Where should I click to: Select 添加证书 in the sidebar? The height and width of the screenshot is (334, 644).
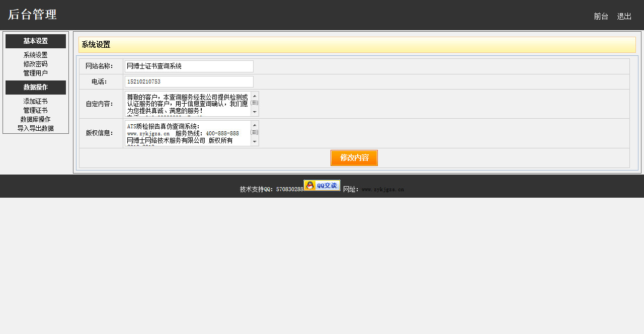point(35,101)
